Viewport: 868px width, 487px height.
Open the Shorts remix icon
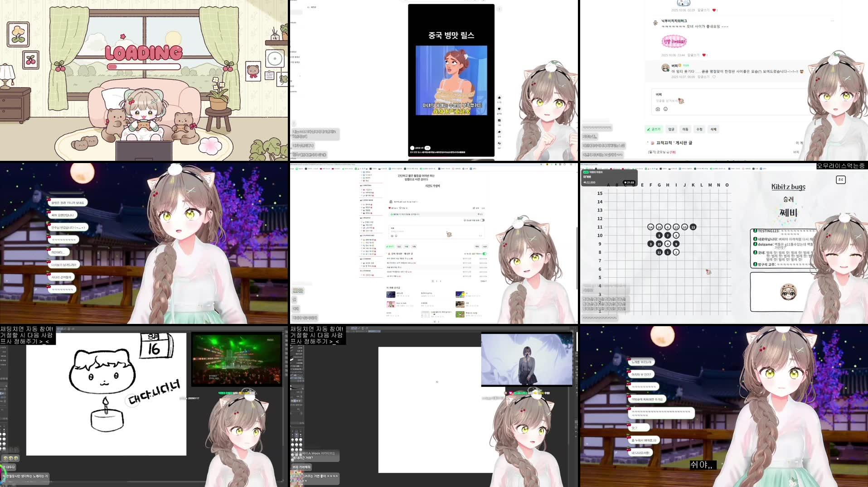(499, 143)
